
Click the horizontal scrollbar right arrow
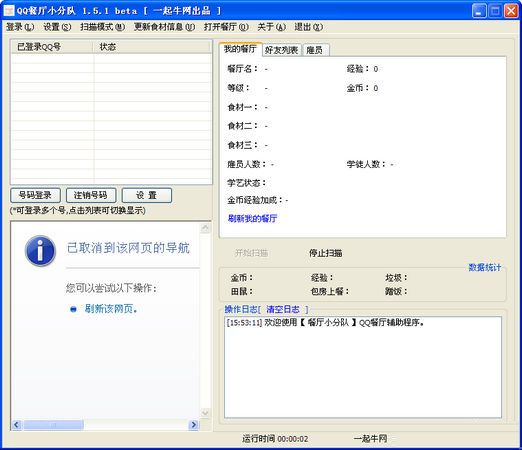[x=194, y=425]
